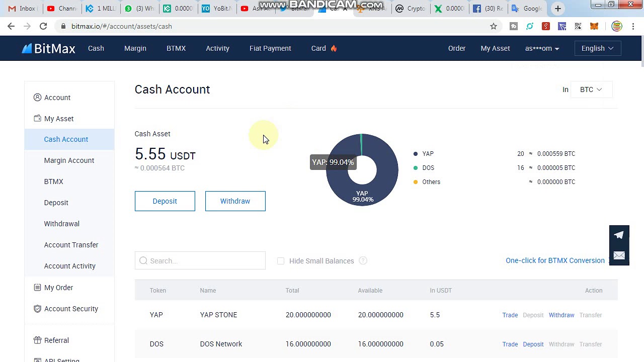Click the Account Security shield icon
The image size is (644, 362).
37,308
